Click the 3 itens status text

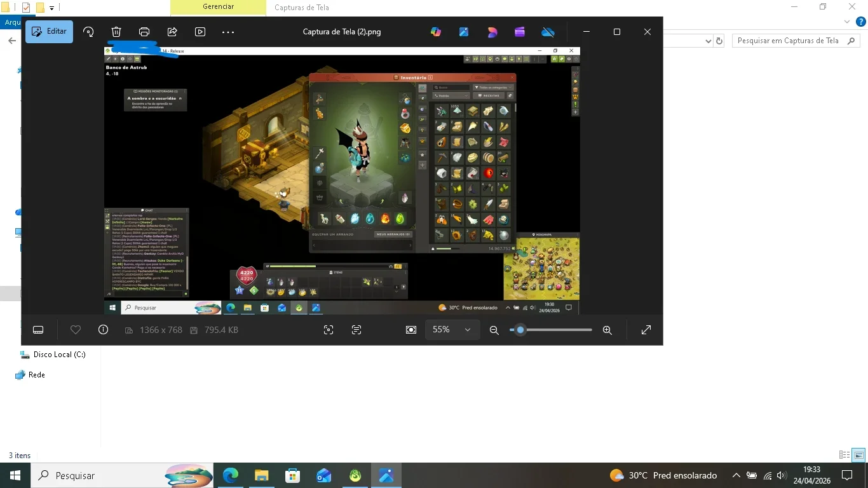click(x=20, y=456)
